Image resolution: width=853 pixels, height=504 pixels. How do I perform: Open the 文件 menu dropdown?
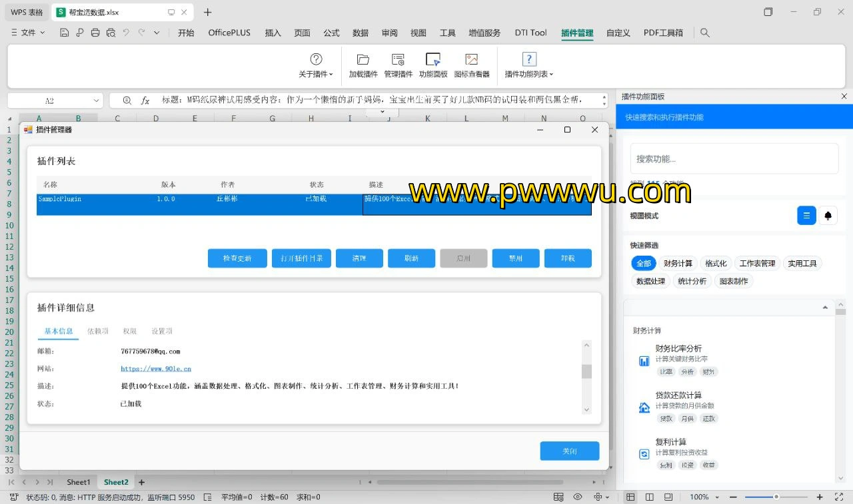[x=28, y=33]
